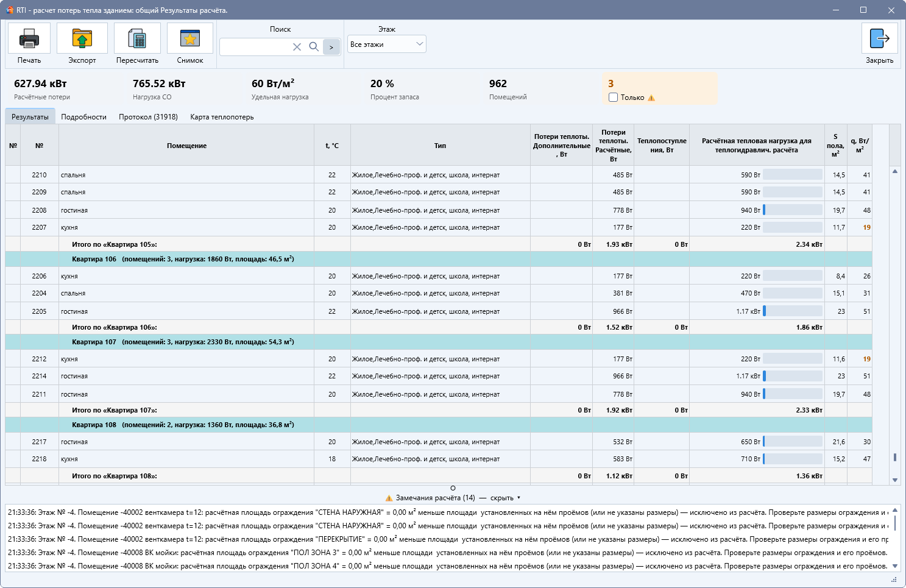Open the Экспорт folder icon

(82, 38)
